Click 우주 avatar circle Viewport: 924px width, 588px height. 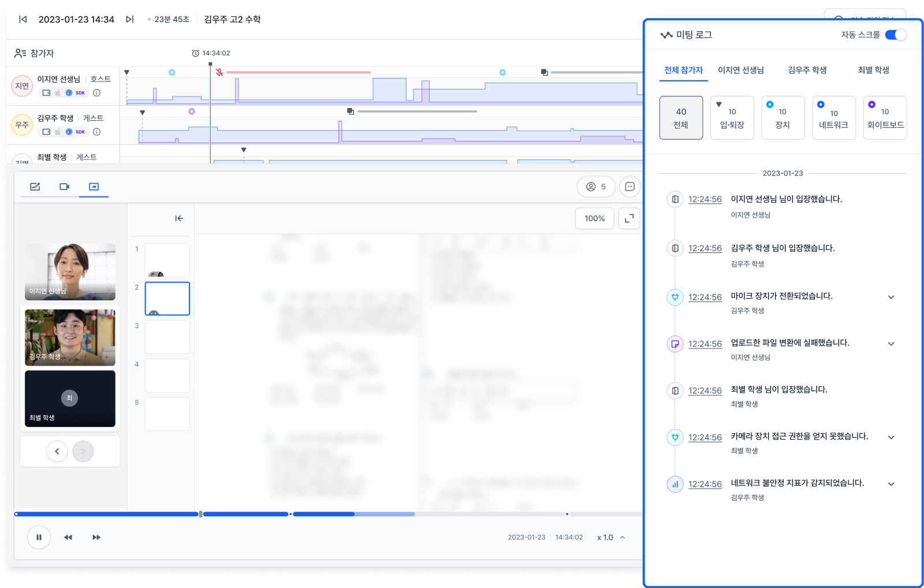pos(22,125)
